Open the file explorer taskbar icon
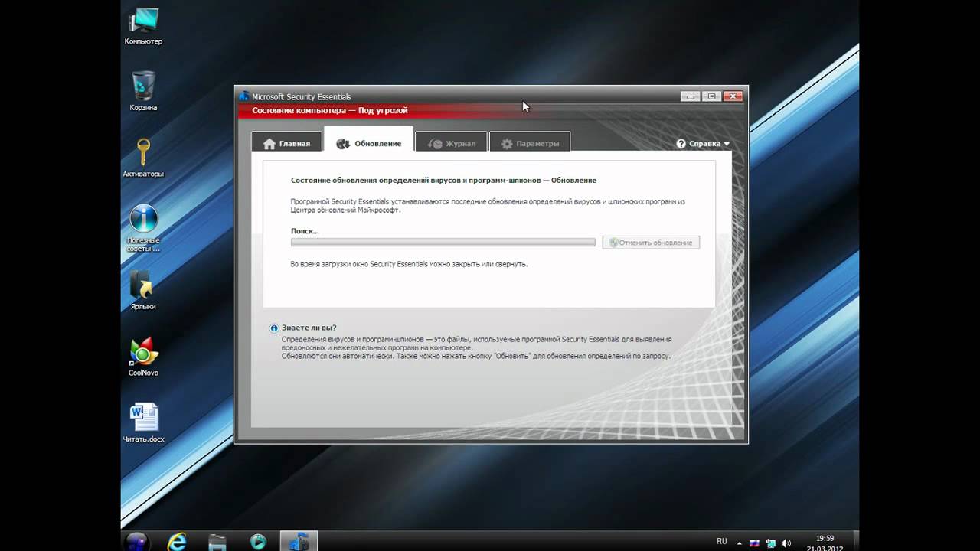This screenshot has height=551, width=980. [x=217, y=541]
